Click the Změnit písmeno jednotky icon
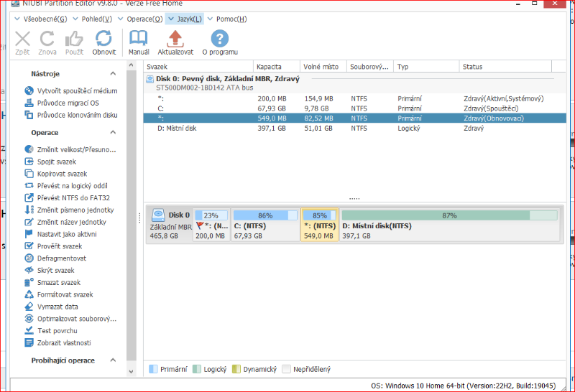 coord(29,210)
